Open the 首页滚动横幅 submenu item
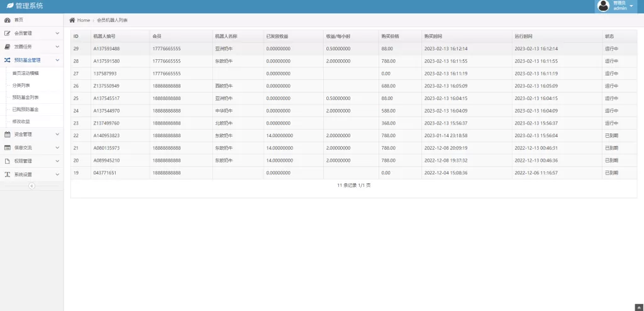Image resolution: width=644 pixels, height=311 pixels. (25, 73)
